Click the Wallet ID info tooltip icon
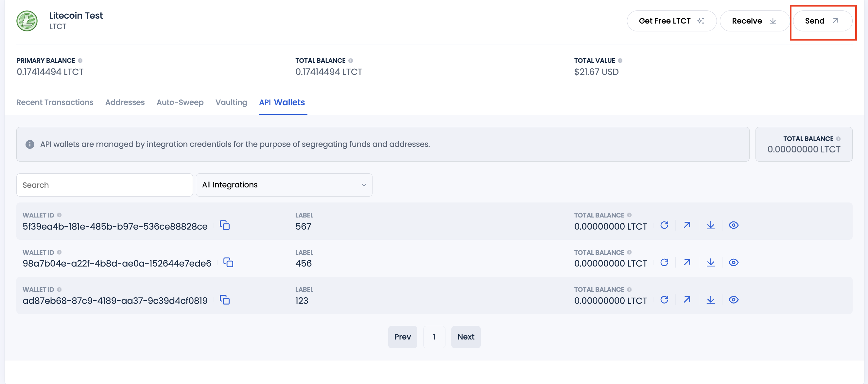This screenshot has height=384, width=868. [x=60, y=215]
